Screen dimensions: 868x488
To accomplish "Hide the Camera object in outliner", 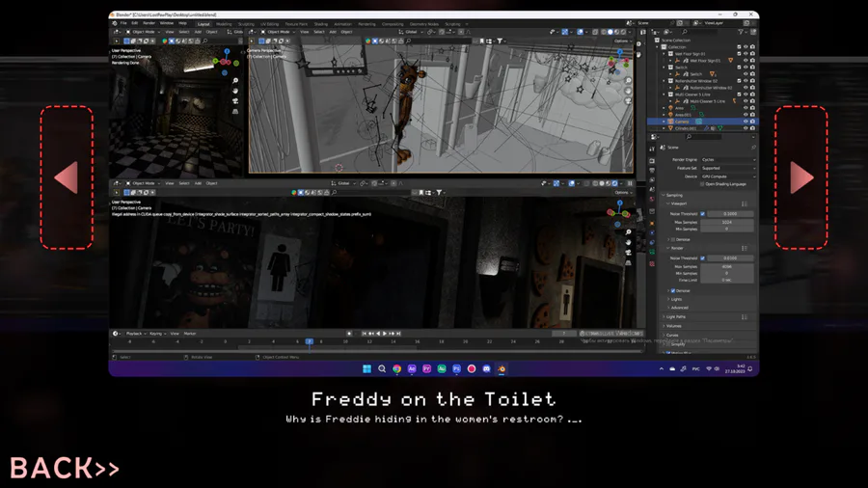I will 746,122.
